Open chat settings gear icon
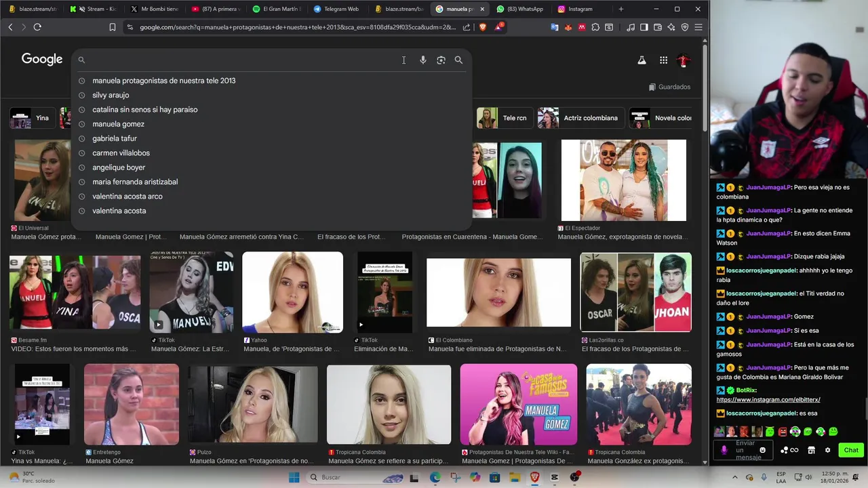This screenshot has width=868, height=488. tap(827, 450)
